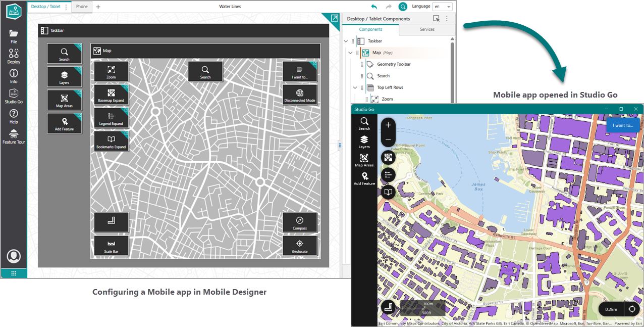This screenshot has height=327, width=644.
Task: Select the Add Feature component tile
Action: point(64,123)
